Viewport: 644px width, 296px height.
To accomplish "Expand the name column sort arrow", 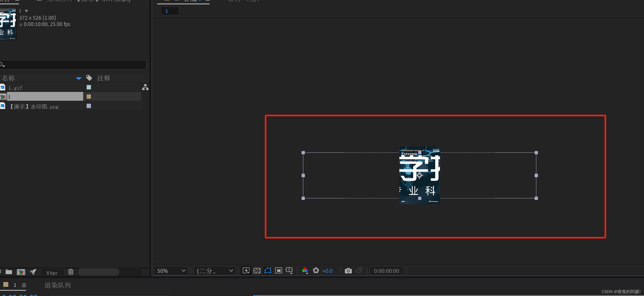I will click(x=79, y=79).
